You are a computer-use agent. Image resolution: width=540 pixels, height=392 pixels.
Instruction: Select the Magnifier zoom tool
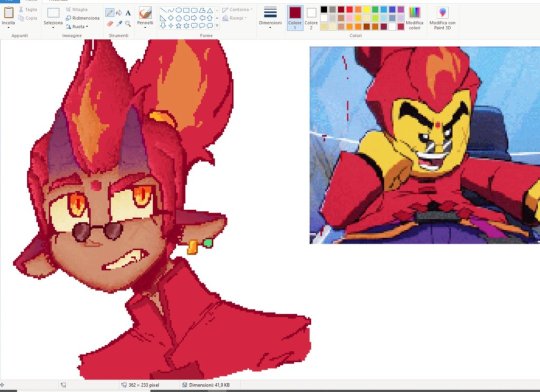[x=128, y=24]
